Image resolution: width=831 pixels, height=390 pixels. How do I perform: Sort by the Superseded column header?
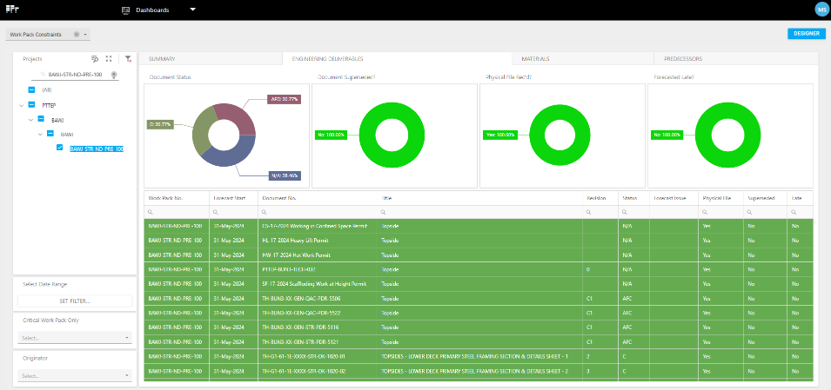click(765, 198)
